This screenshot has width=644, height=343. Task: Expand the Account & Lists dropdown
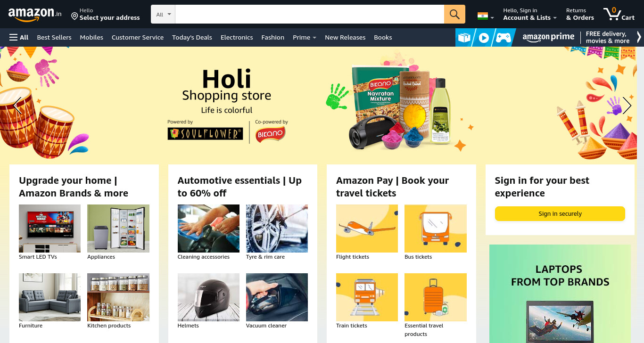point(529,14)
